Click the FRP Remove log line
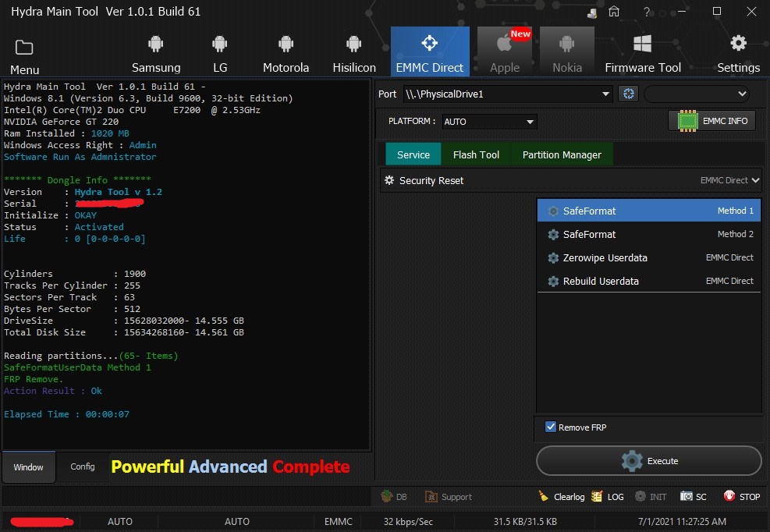Screen dimensions: 770x532 tap(34, 379)
